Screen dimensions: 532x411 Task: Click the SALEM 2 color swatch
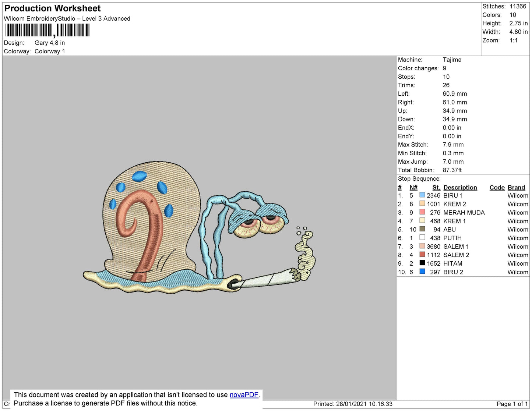422,254
